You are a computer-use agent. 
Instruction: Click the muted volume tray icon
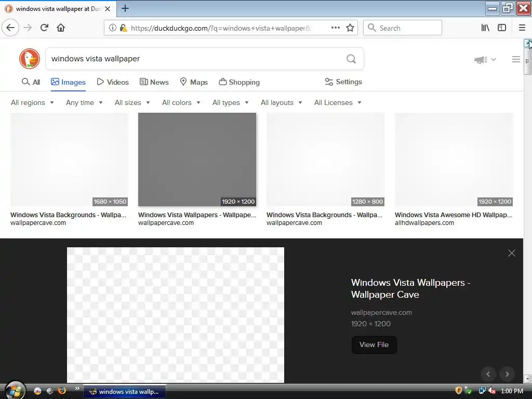(x=491, y=391)
